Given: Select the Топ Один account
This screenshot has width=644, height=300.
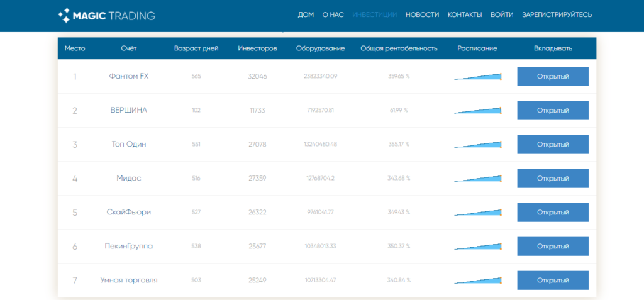Looking at the screenshot, I should tap(128, 144).
